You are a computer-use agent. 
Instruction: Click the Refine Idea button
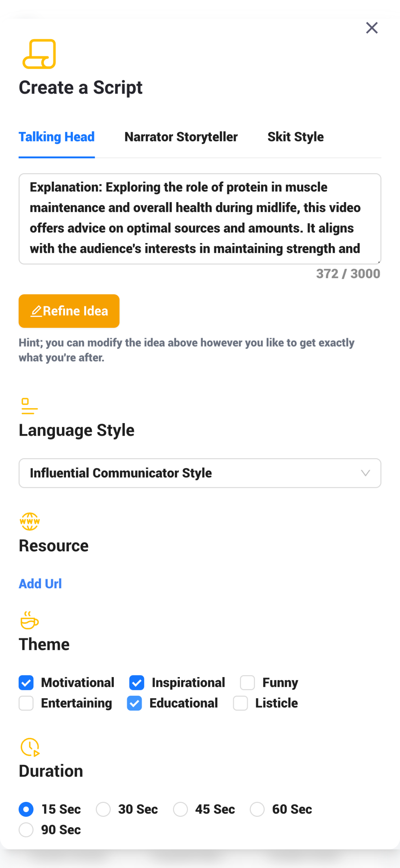click(x=69, y=311)
